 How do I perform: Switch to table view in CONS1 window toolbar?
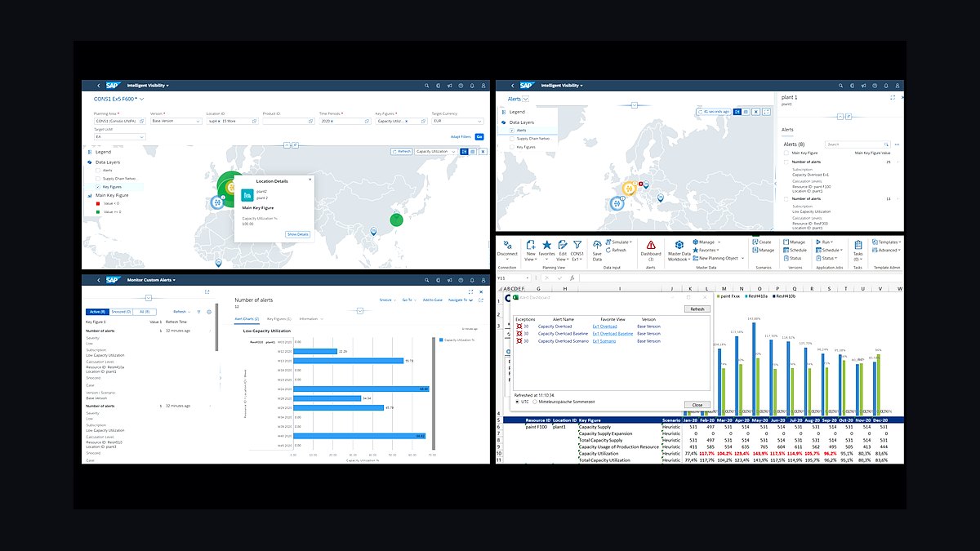tap(472, 151)
